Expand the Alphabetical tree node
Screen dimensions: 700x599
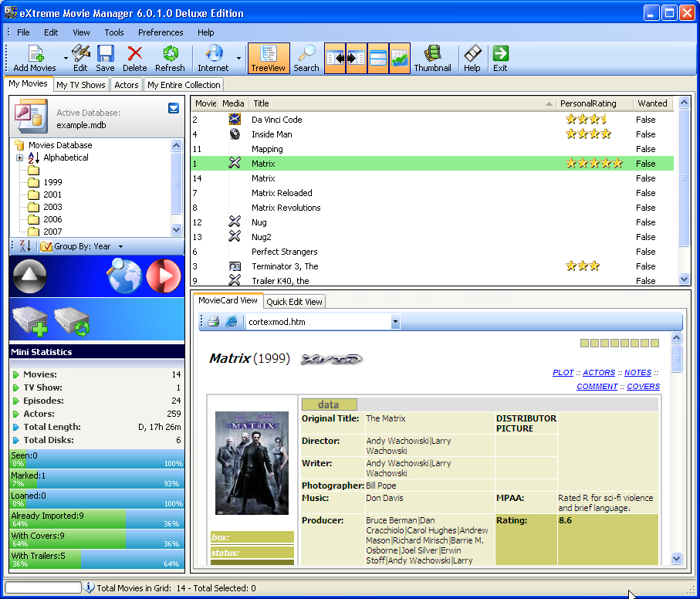[x=19, y=157]
